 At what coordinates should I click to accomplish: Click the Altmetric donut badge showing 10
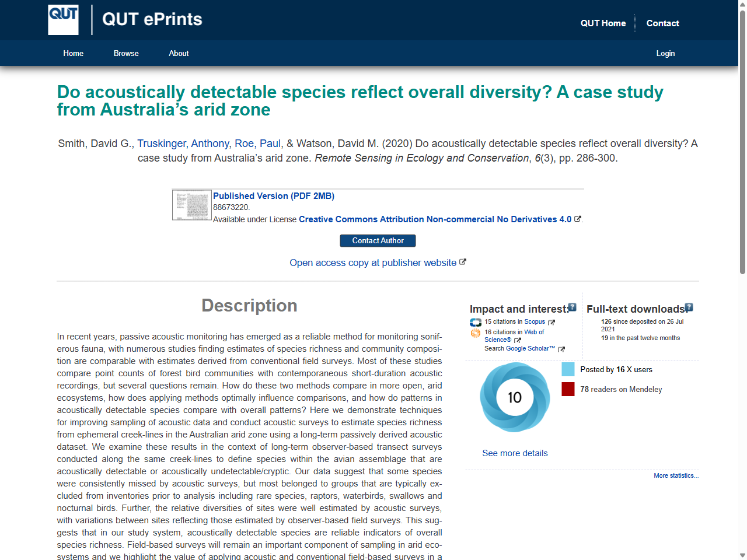515,397
